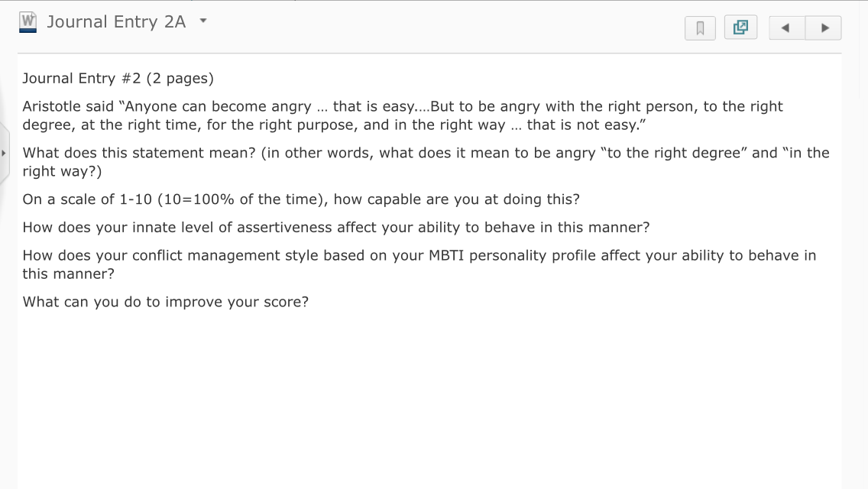868x489 pixels.
Task: Click inside the Aristotle quote paragraph
Action: coord(403,115)
